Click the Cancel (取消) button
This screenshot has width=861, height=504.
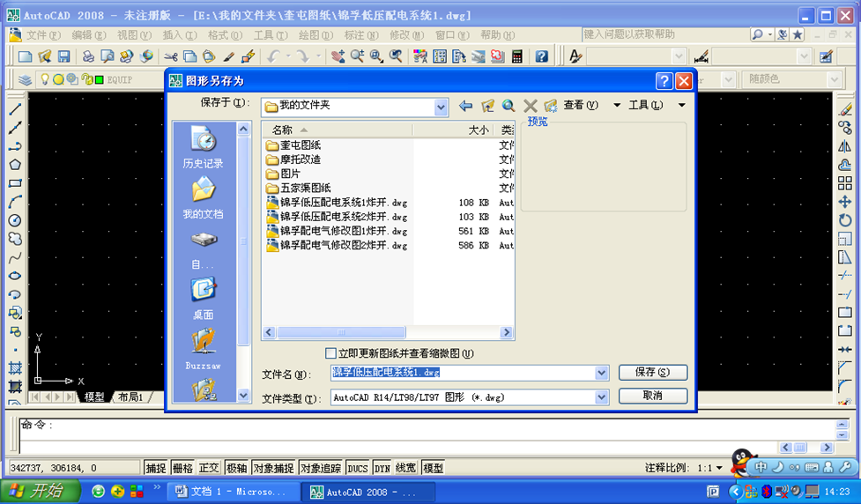pos(653,396)
